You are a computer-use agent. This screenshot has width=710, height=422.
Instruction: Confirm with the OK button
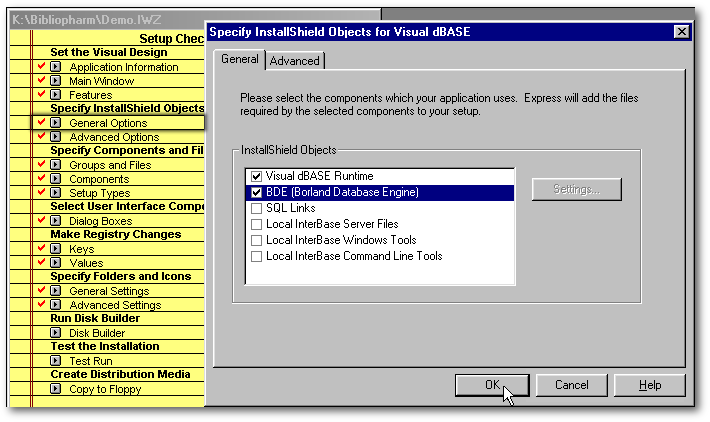492,385
